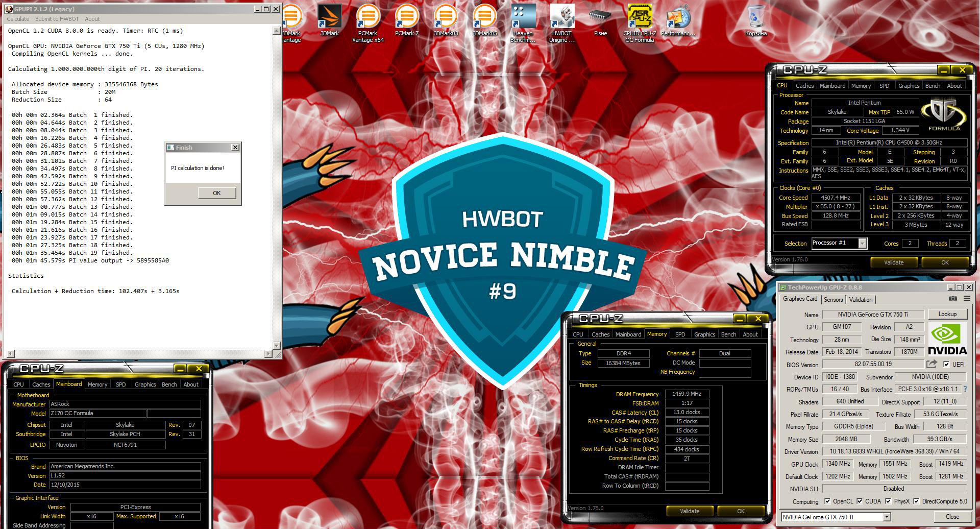Click the Core Voltage value 1.344 V
Viewport: 980px width, 529px height.
pos(900,131)
